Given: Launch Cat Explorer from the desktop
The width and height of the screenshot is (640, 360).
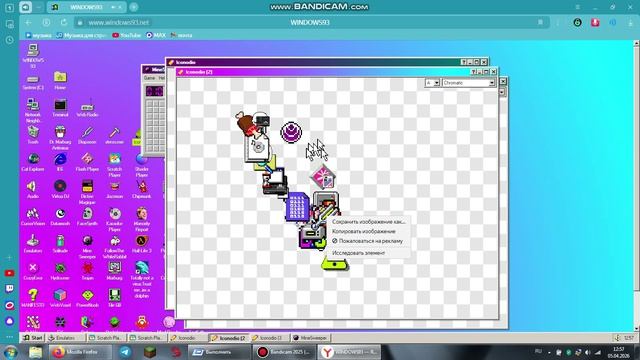Looking at the screenshot, I should pos(33,162).
